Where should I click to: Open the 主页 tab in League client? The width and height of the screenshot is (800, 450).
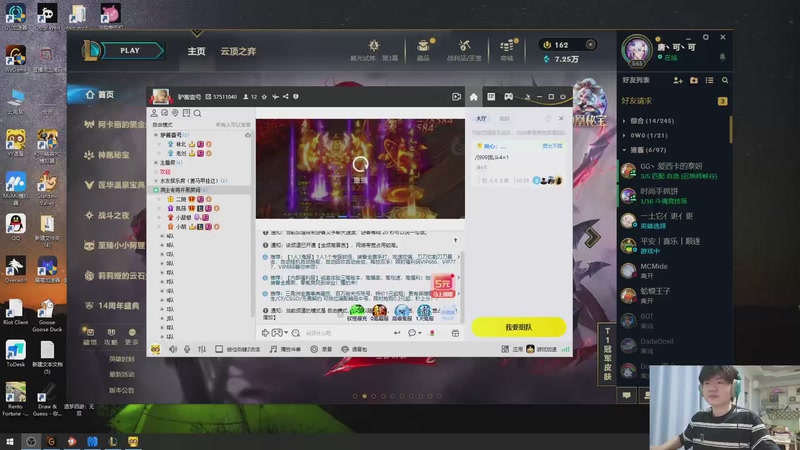point(196,51)
